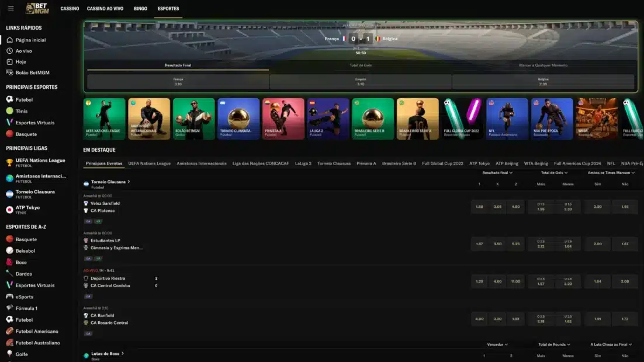Open Bolão BetMGM sidebar icon

point(9,72)
